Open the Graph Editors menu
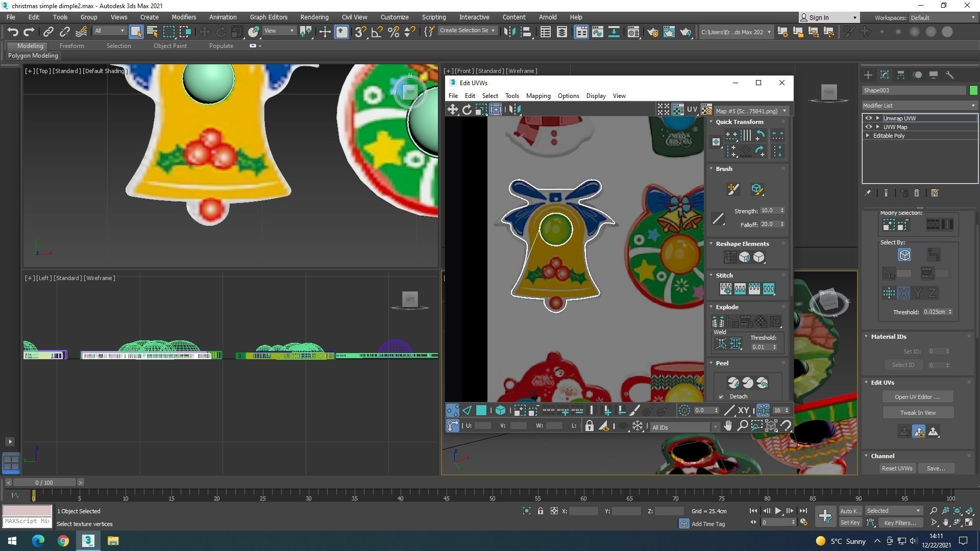The height and width of the screenshot is (551, 980). point(268,17)
